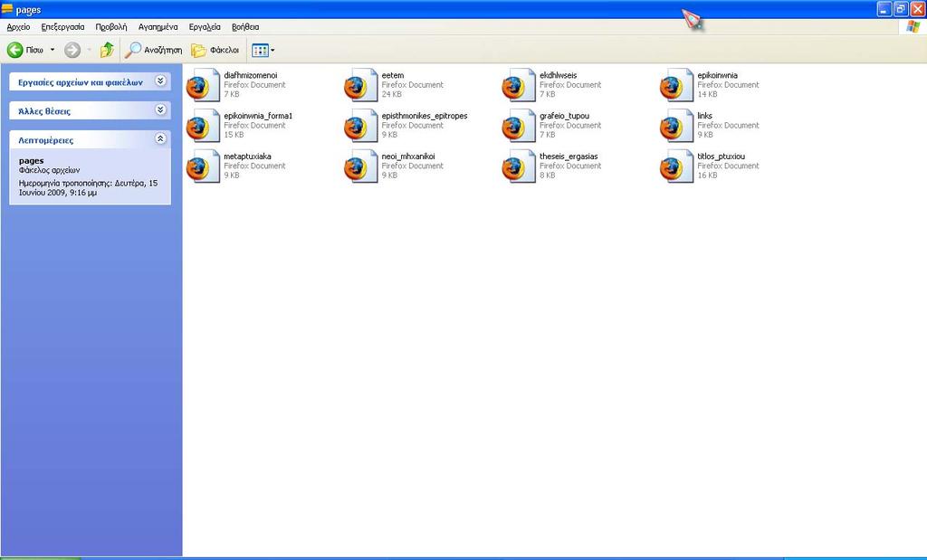Click the 14 KB size text
The height and width of the screenshot is (560, 927).
coord(707,94)
